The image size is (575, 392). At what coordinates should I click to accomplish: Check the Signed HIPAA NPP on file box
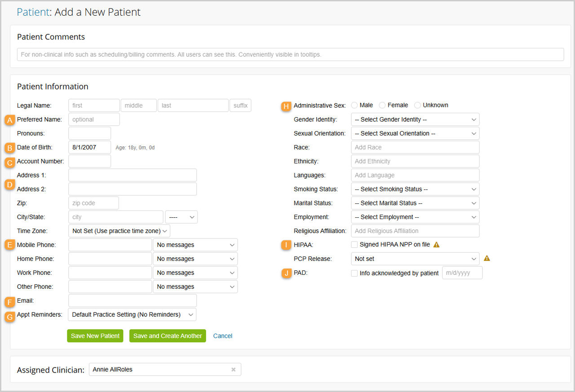click(x=354, y=245)
